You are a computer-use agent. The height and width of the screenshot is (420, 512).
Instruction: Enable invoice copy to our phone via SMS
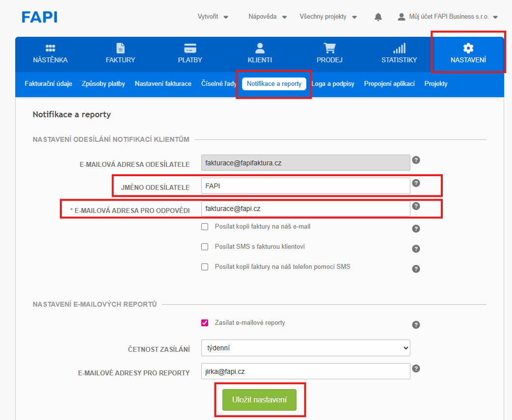point(205,267)
